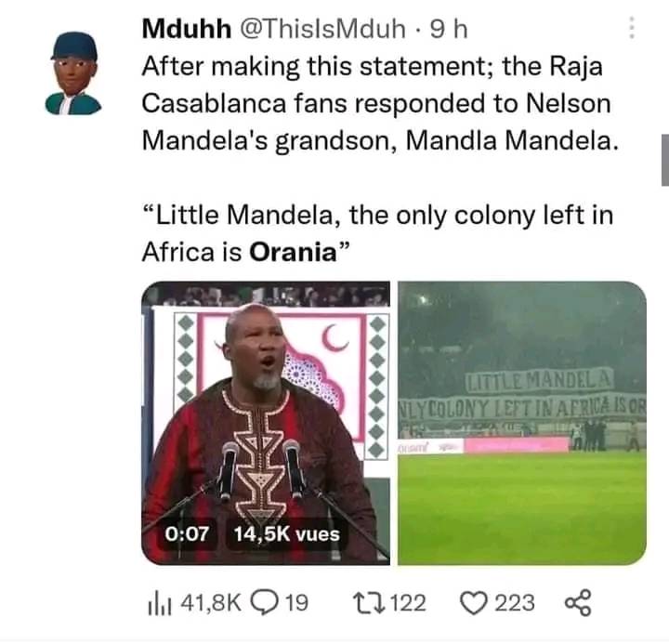Retweet using the retweet arrows icon
This screenshot has width=669, height=644.
[368, 603]
